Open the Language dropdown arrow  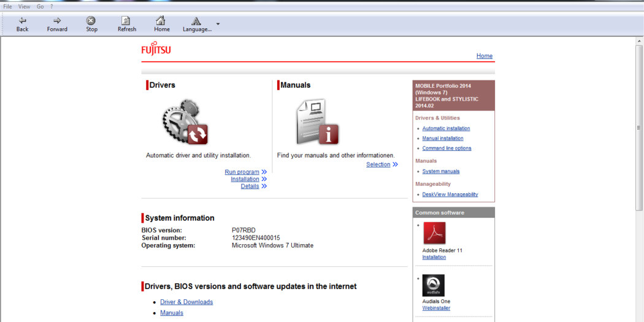point(218,24)
